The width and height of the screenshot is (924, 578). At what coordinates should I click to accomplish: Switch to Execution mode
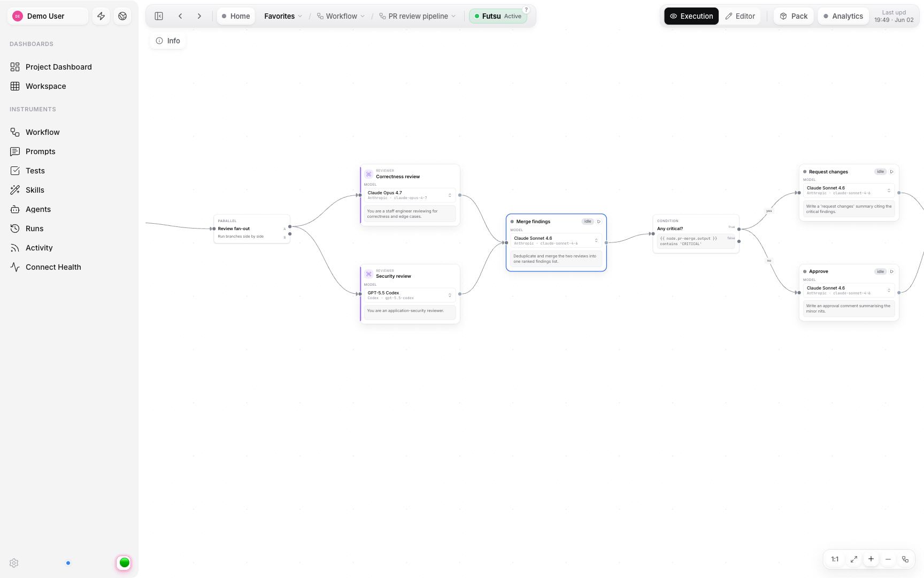[x=691, y=16]
